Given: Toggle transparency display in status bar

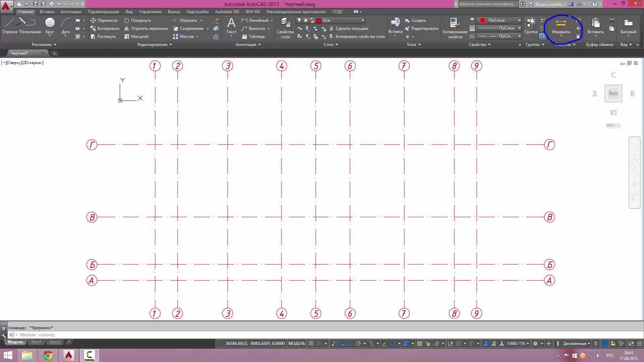Looking at the screenshot, I should click(419, 343).
